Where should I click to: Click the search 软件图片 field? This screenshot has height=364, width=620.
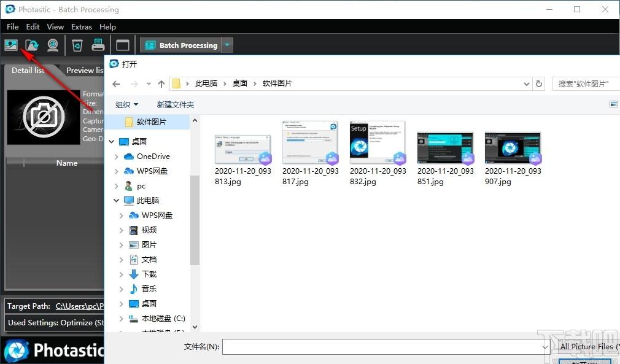coord(586,83)
